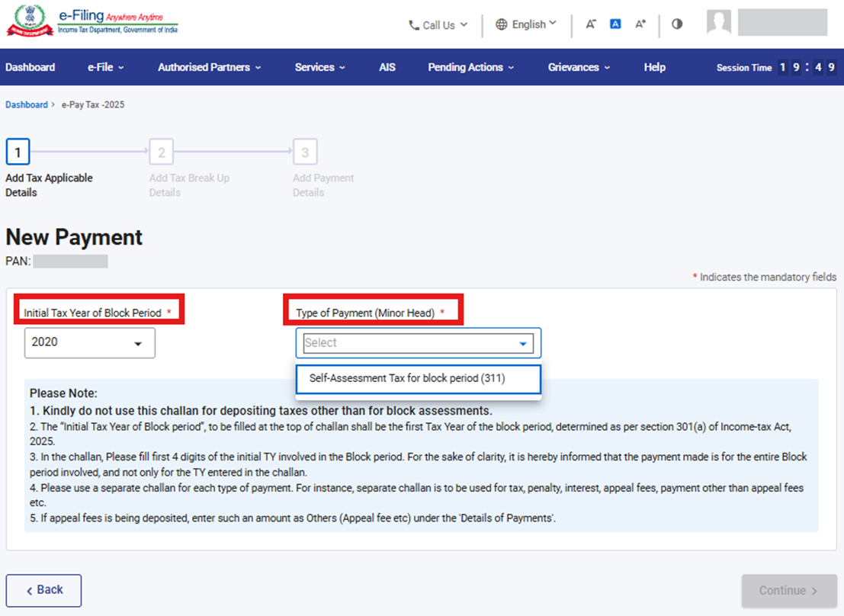Click the e-Filing Income Tax Department logo
The width and height of the screenshot is (844, 616).
[x=93, y=23]
